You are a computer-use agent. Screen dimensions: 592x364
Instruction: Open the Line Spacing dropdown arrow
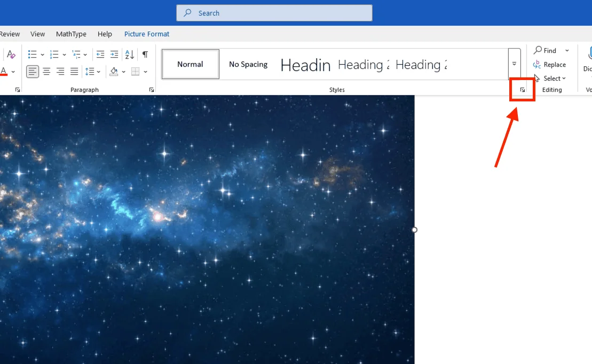coord(99,72)
